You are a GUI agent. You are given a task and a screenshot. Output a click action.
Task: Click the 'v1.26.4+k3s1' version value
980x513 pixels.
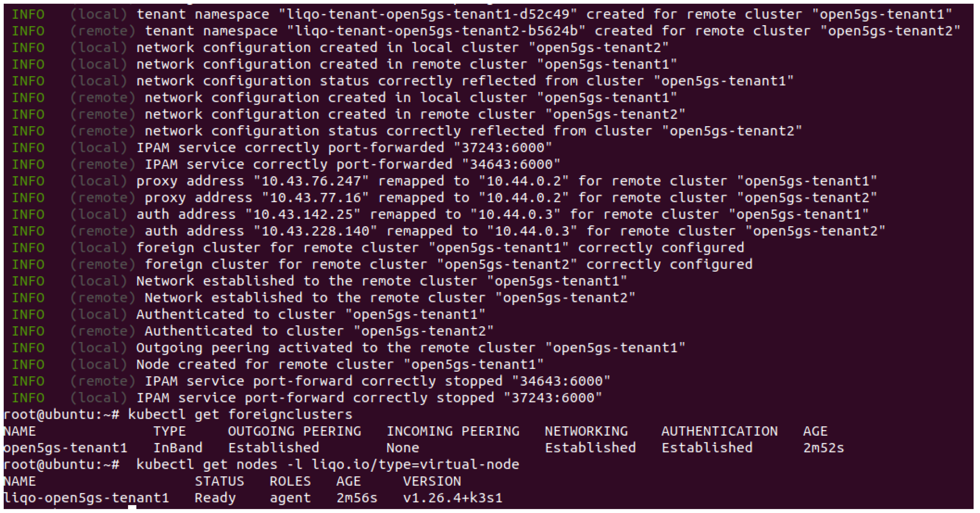[453, 498]
